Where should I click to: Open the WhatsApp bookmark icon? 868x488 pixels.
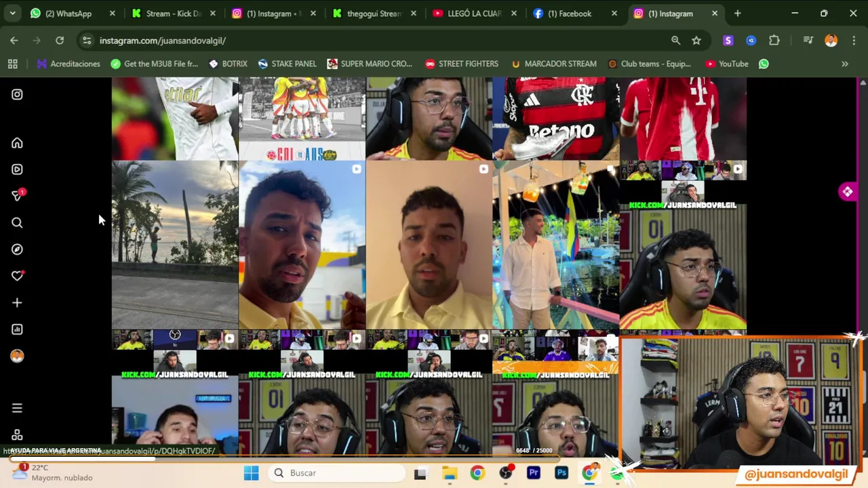coord(764,64)
